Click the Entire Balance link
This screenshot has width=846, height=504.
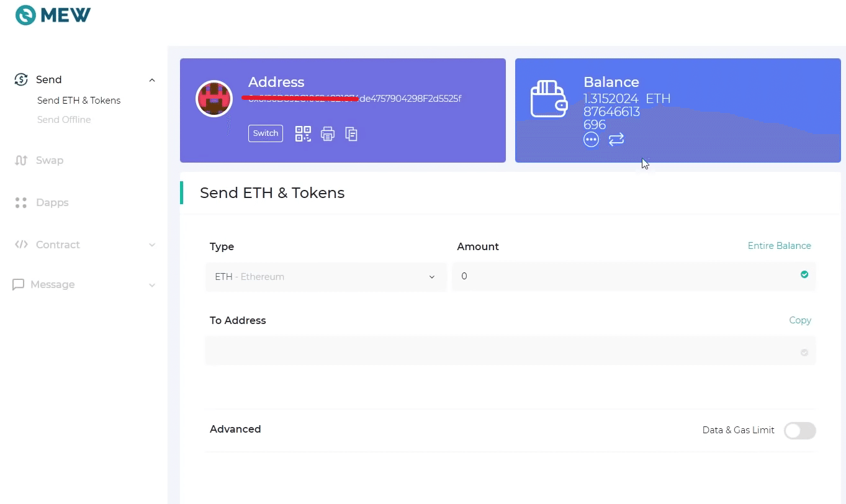[x=780, y=246]
